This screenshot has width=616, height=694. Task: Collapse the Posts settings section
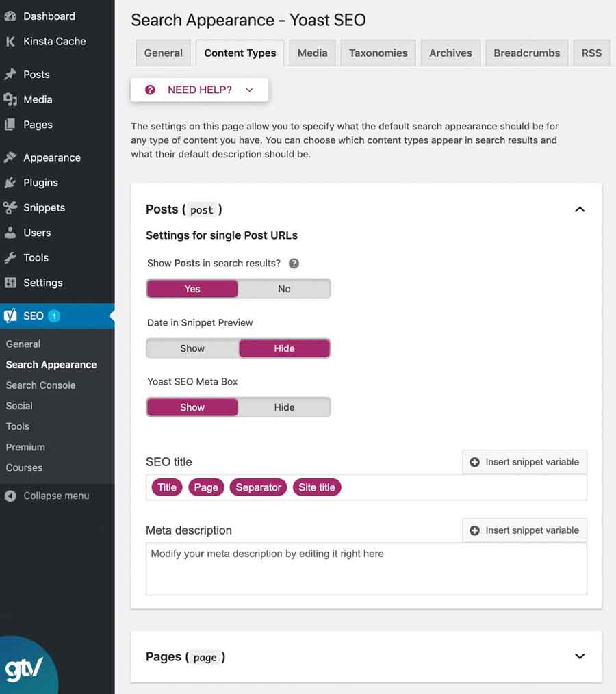click(580, 209)
